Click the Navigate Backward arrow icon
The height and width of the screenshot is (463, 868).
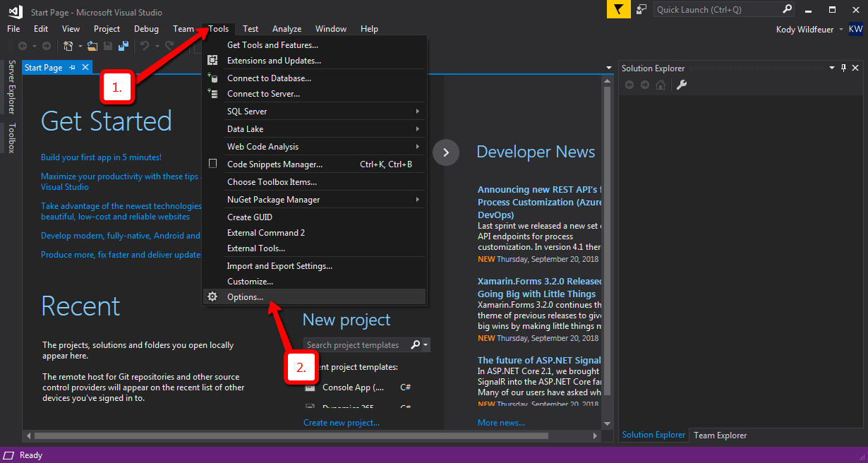coord(22,44)
